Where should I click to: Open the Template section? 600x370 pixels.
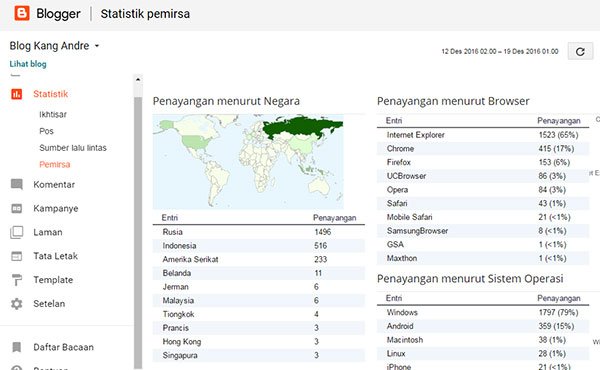[53, 280]
